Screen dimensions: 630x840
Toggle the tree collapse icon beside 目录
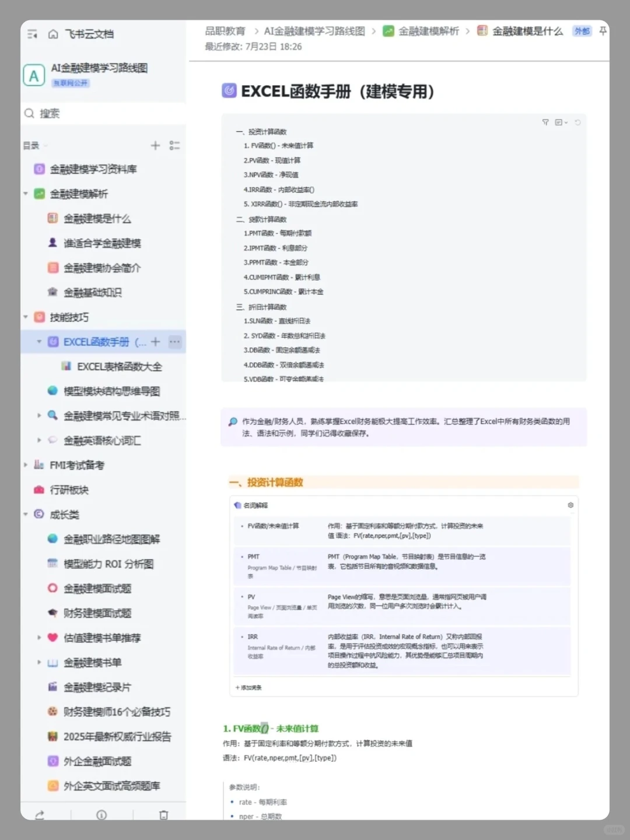pos(174,145)
